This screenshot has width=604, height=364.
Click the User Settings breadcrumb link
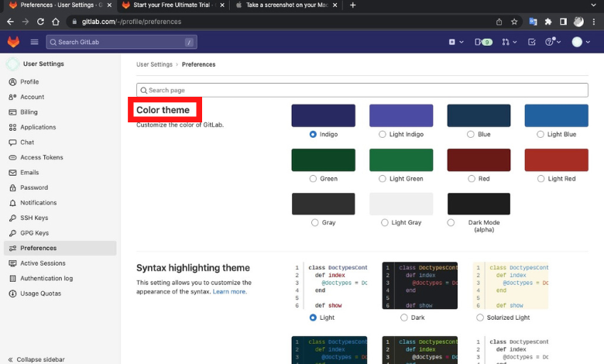pos(154,64)
